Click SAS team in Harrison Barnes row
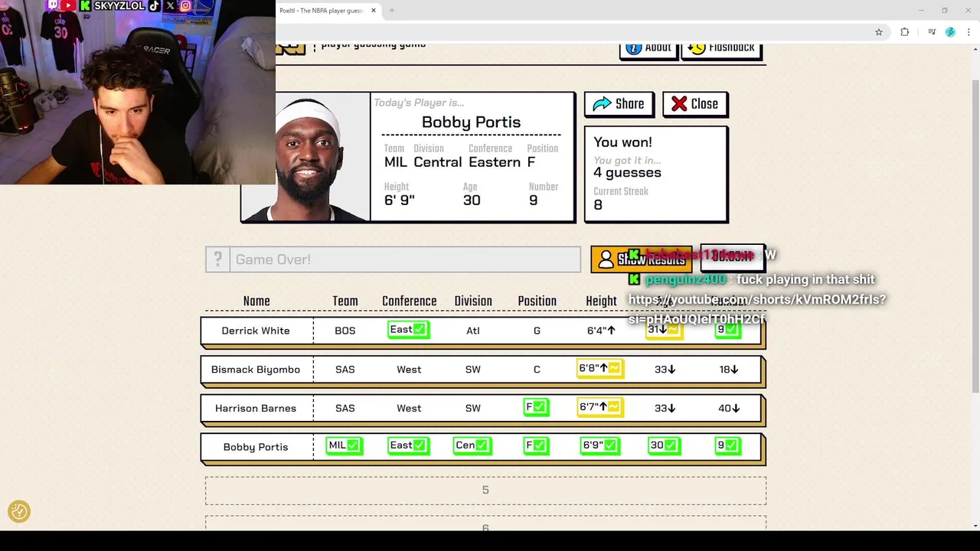Image resolution: width=980 pixels, height=551 pixels. (x=345, y=408)
